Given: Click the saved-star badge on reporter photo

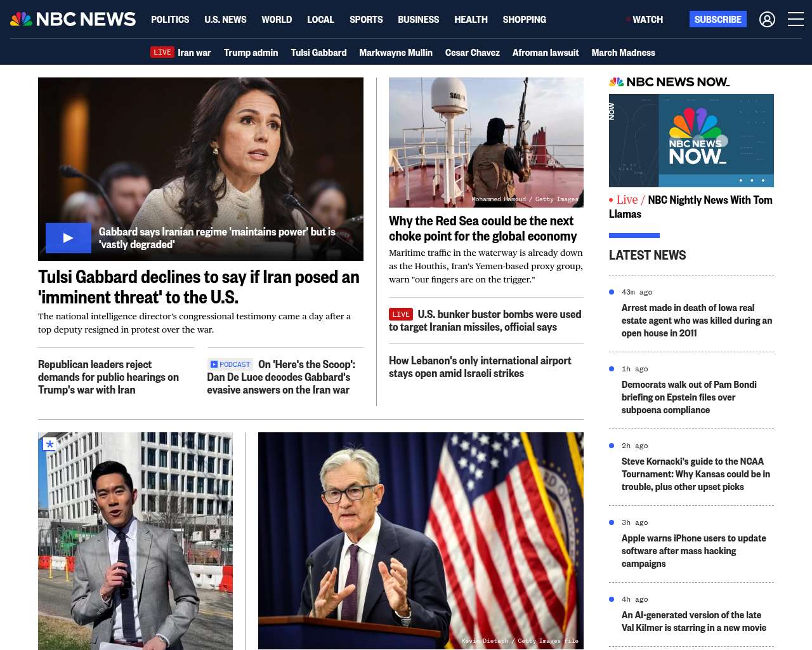Looking at the screenshot, I should [x=49, y=444].
